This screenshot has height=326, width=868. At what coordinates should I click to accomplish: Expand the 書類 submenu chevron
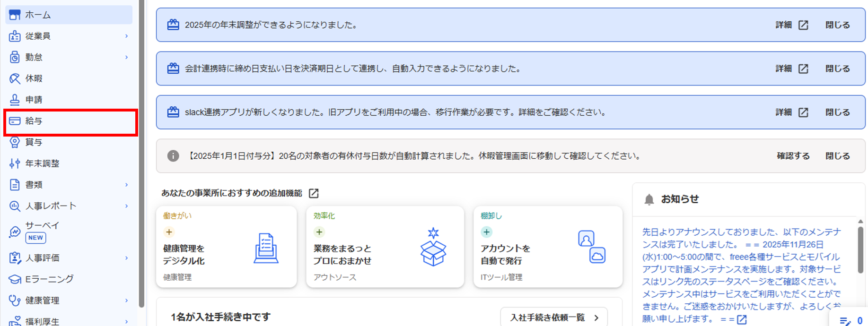pos(126,185)
